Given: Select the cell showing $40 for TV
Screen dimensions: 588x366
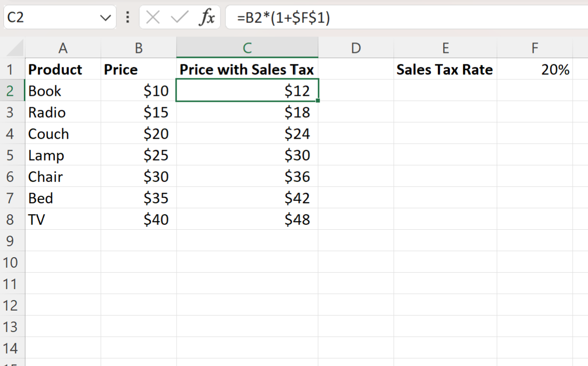Looking at the screenshot, I should point(139,219).
